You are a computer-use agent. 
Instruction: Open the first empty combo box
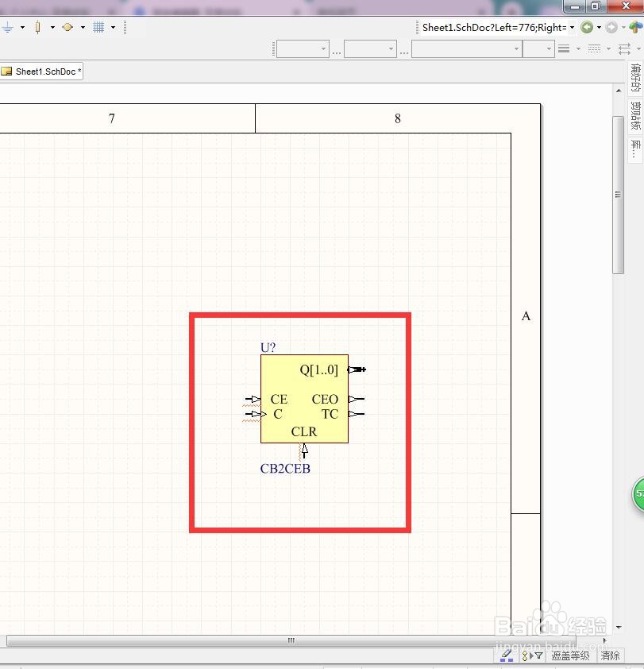(x=303, y=49)
